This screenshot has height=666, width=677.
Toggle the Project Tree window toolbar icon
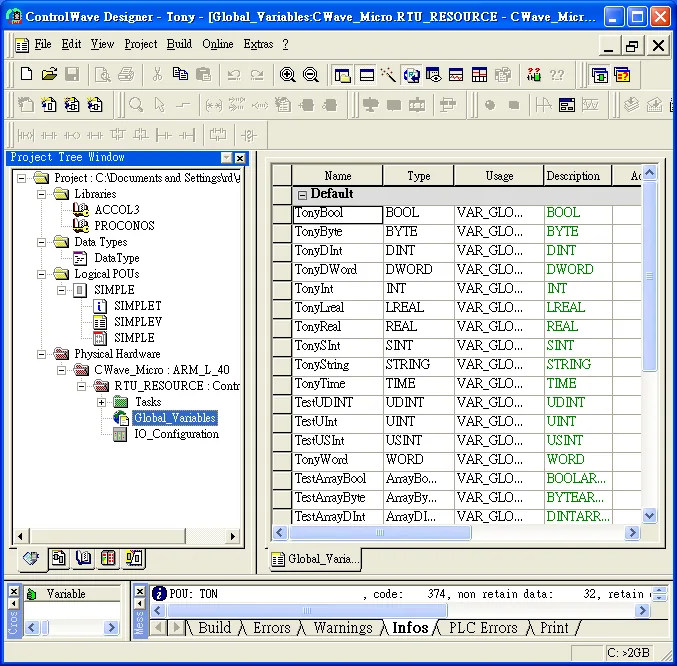click(x=342, y=76)
